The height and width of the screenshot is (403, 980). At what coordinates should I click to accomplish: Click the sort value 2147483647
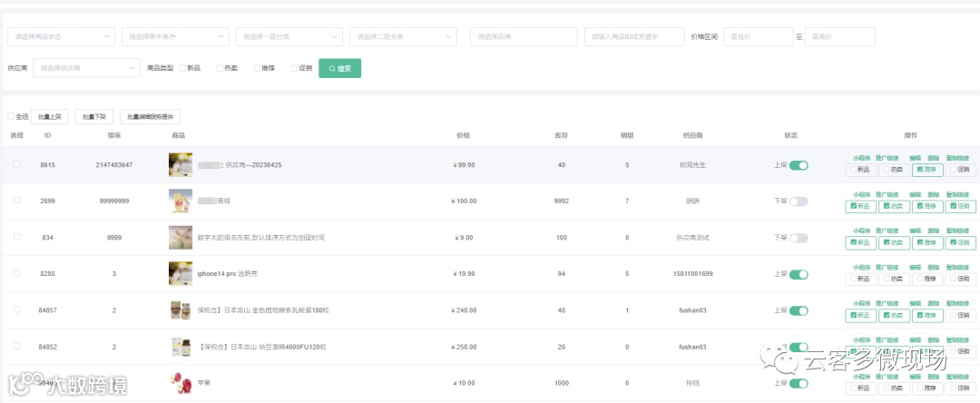tap(113, 165)
